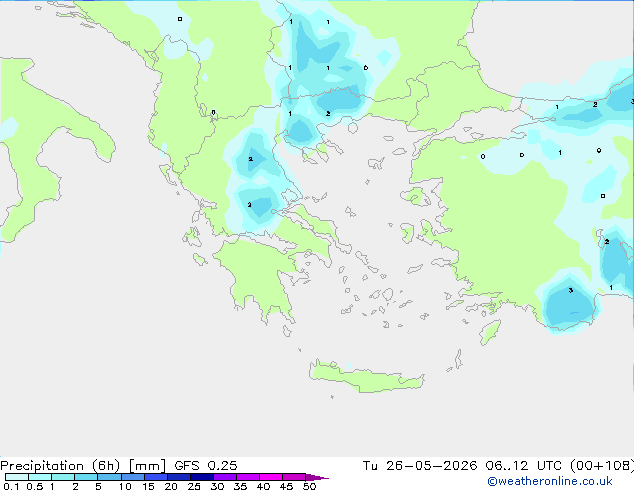The height and width of the screenshot is (490, 634).
Task: Select legend swatch between 25 and 30
Action: [x=202, y=477]
